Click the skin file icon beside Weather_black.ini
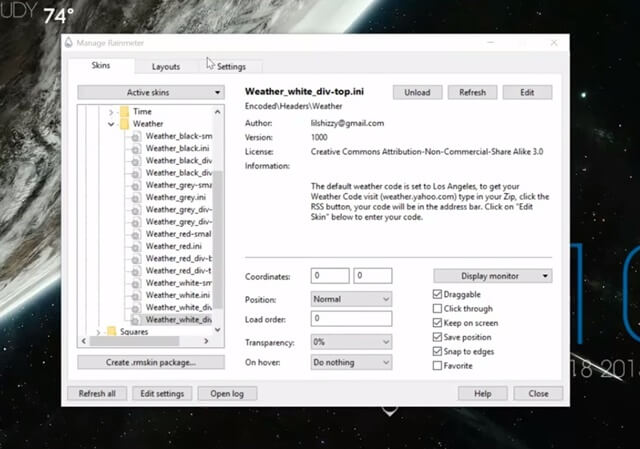640x449 pixels. click(x=135, y=149)
